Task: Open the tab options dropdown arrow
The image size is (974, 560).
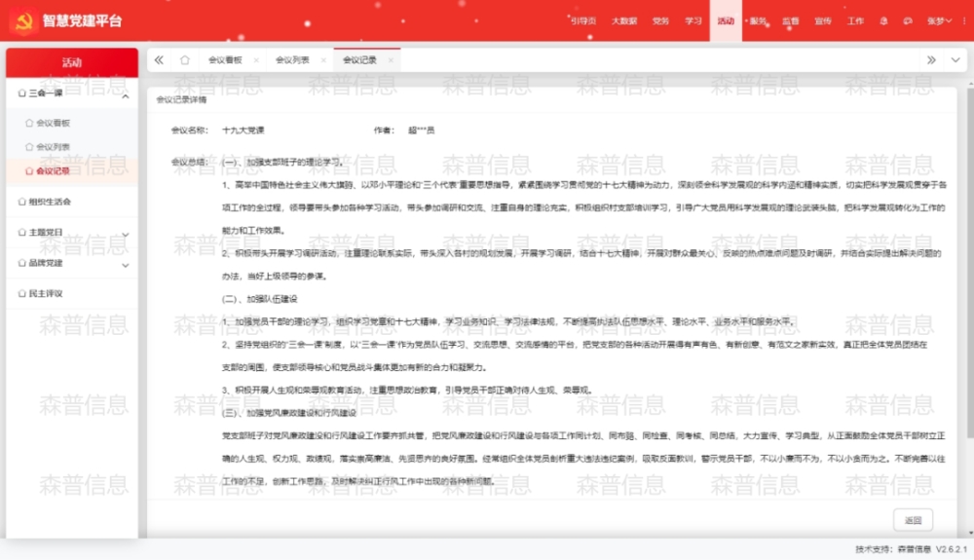Action: click(955, 60)
